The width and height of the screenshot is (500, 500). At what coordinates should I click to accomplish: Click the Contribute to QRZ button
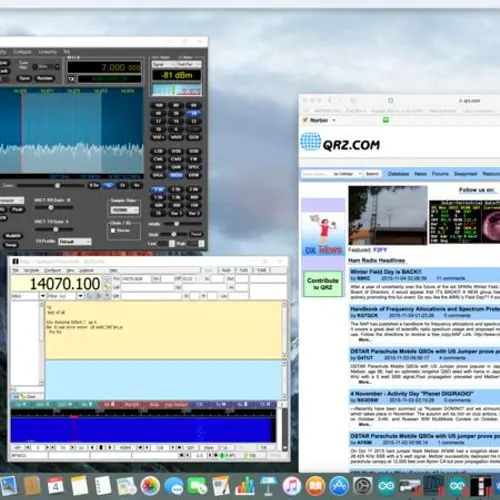[x=323, y=284]
